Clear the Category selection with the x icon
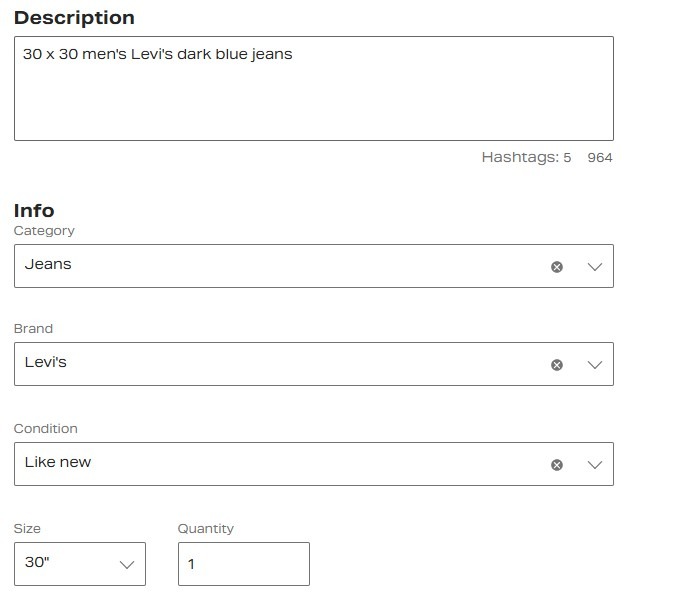This screenshot has width=675, height=607. click(x=557, y=267)
